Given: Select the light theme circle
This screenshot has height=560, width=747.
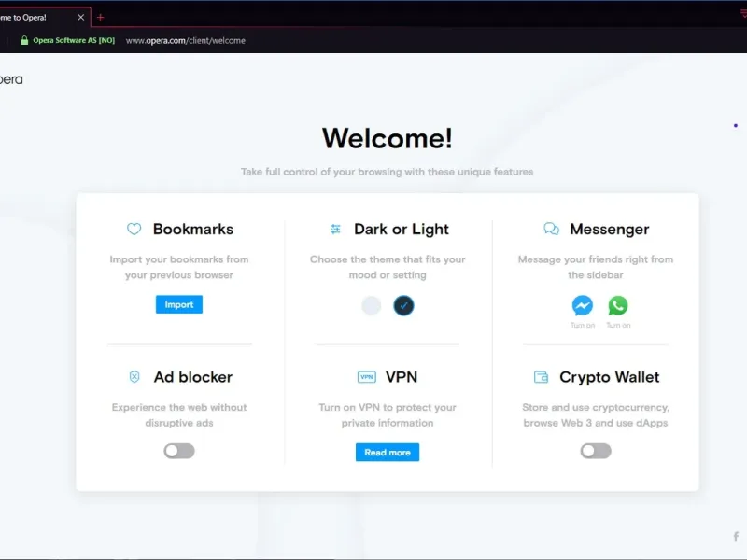Looking at the screenshot, I should (371, 306).
